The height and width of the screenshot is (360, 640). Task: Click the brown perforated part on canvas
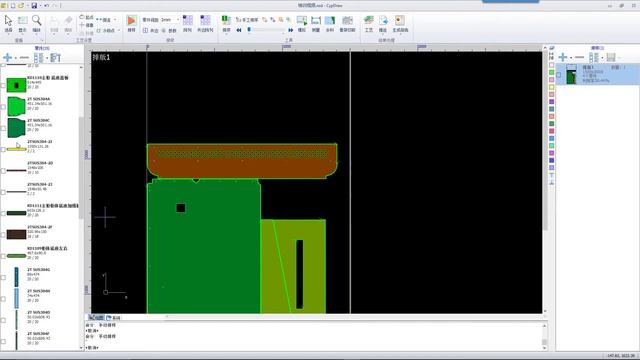(242, 161)
